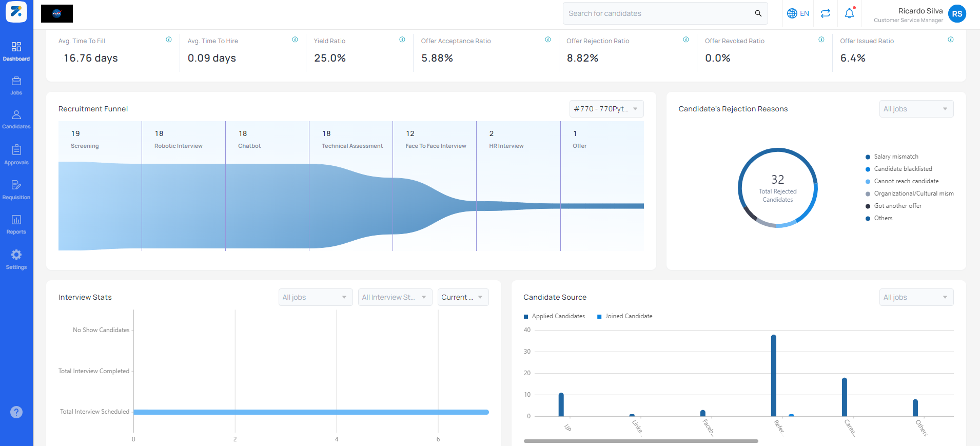Open the RS user avatar
The height and width of the screenshot is (446, 980).
pyautogui.click(x=957, y=14)
